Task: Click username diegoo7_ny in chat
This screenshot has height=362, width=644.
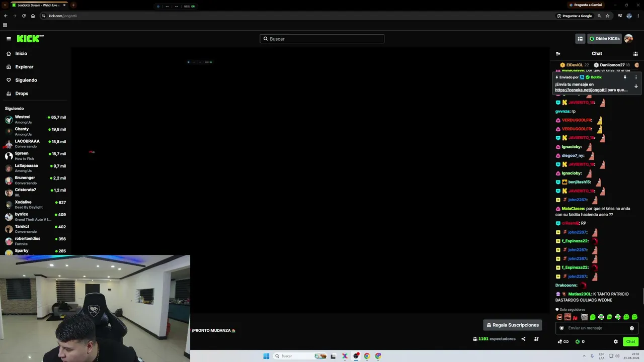Action: pyautogui.click(x=573, y=155)
